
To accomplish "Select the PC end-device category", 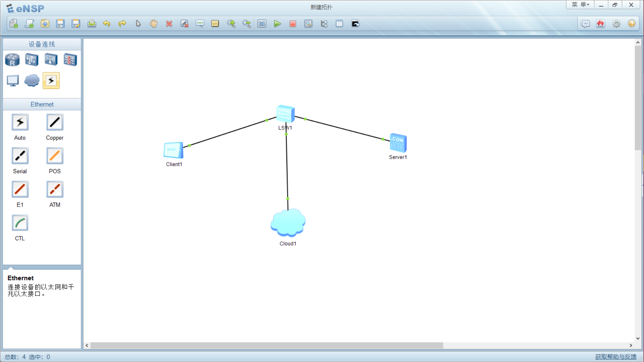I will pyautogui.click(x=13, y=81).
